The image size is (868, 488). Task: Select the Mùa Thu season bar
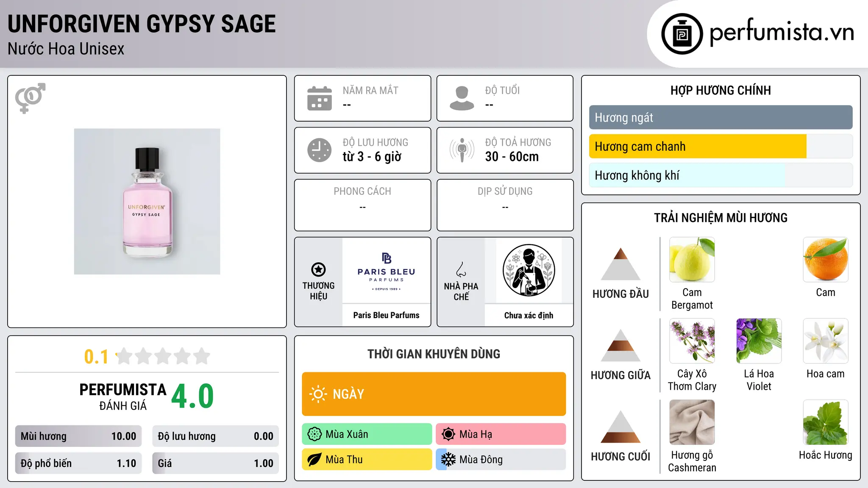click(x=367, y=460)
